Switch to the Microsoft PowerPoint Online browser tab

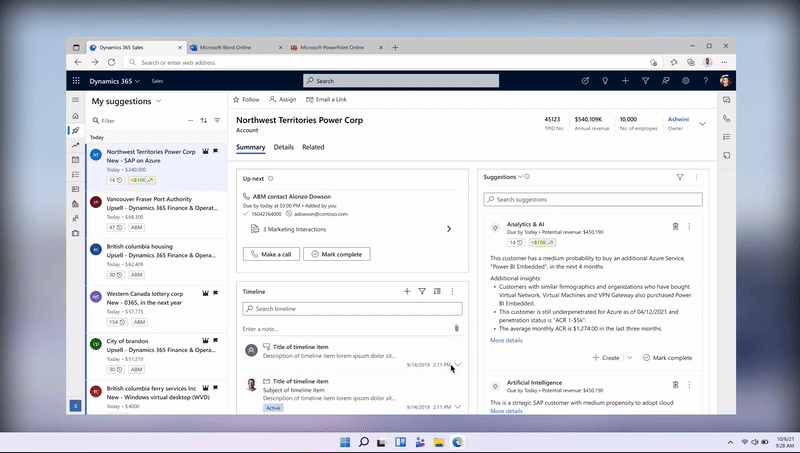click(336, 47)
